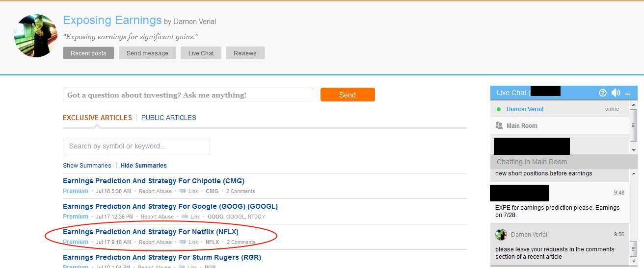Open the Exposing Earnings title link
The image size is (644, 268).
point(112,21)
